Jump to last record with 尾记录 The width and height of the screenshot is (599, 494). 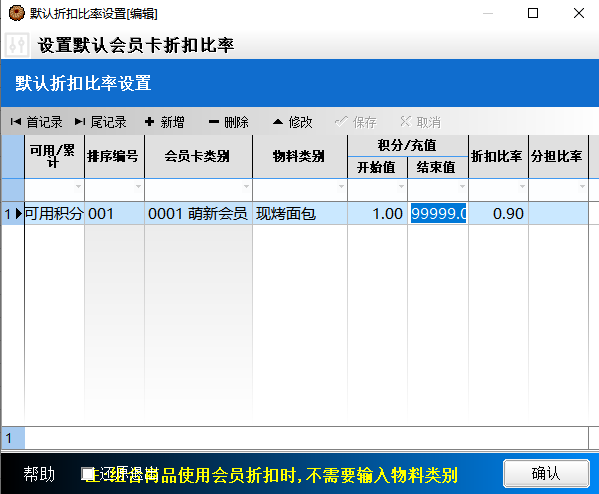[x=100, y=122]
